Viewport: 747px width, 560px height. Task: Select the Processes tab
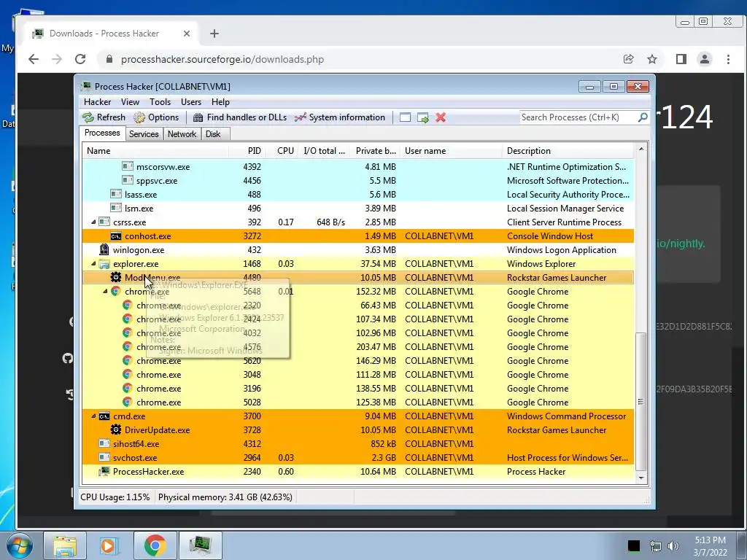[x=102, y=133]
